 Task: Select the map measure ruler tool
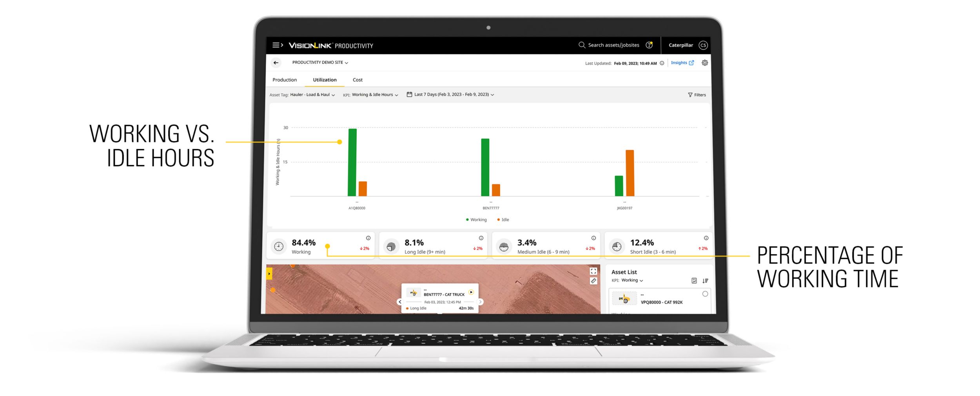click(593, 281)
